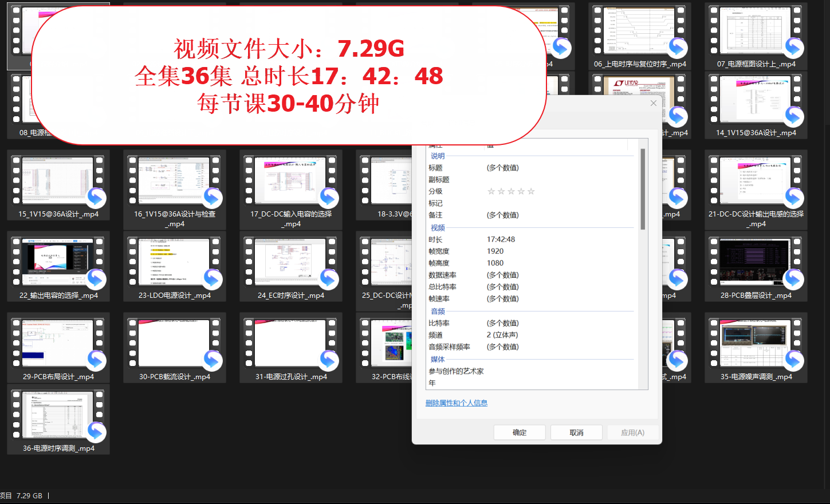Select the 28-PCB叠层设计_.mp4 video thumbnail
Viewport: 830px width, 504px height.
[756, 262]
